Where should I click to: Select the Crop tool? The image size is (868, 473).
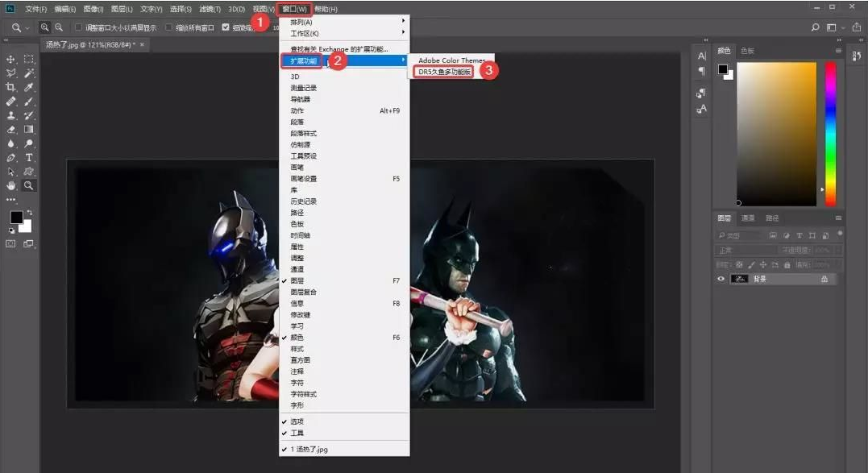point(10,87)
